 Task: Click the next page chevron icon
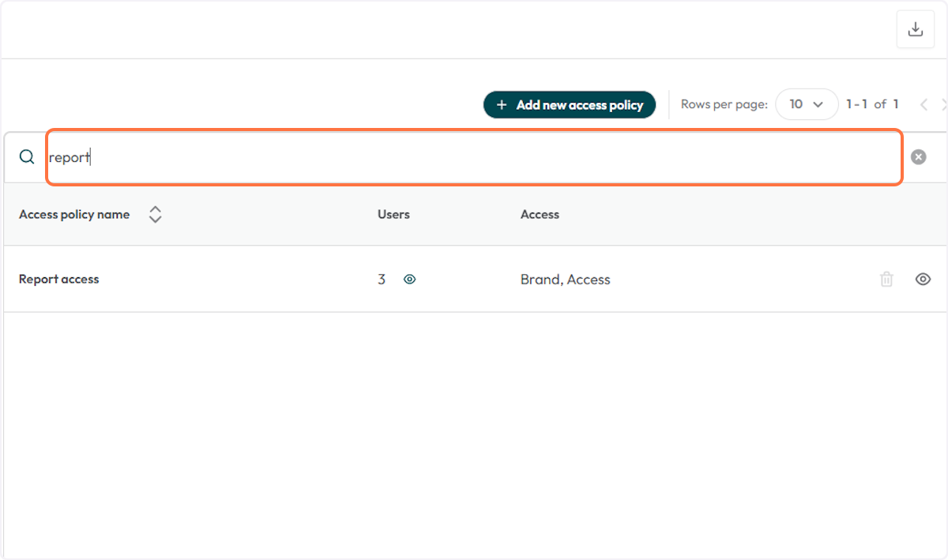click(943, 104)
